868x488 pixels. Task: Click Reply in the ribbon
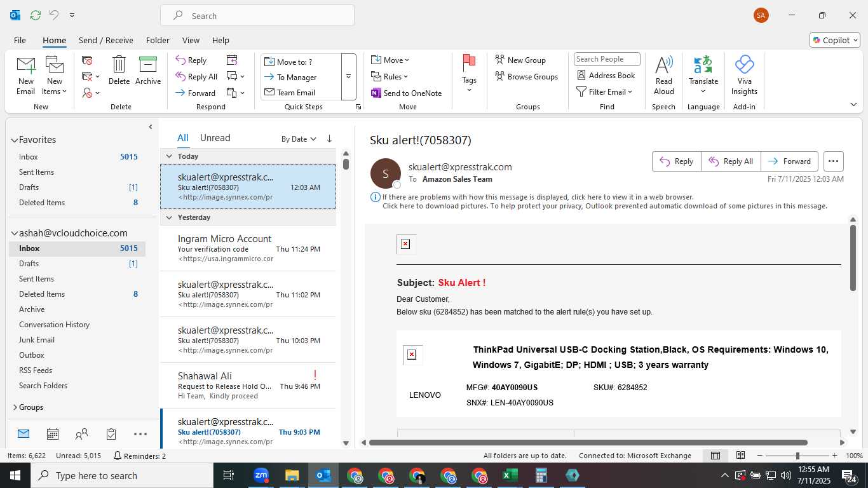[191, 60]
